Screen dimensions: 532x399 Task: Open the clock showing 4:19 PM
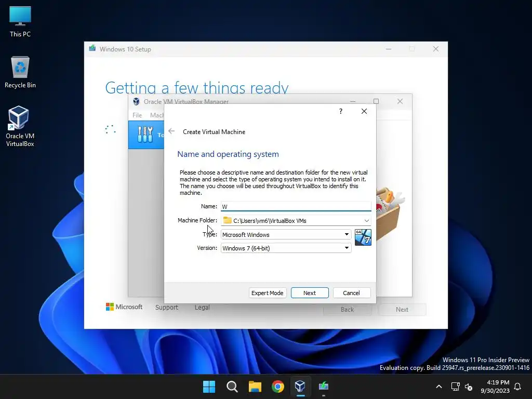click(495, 387)
